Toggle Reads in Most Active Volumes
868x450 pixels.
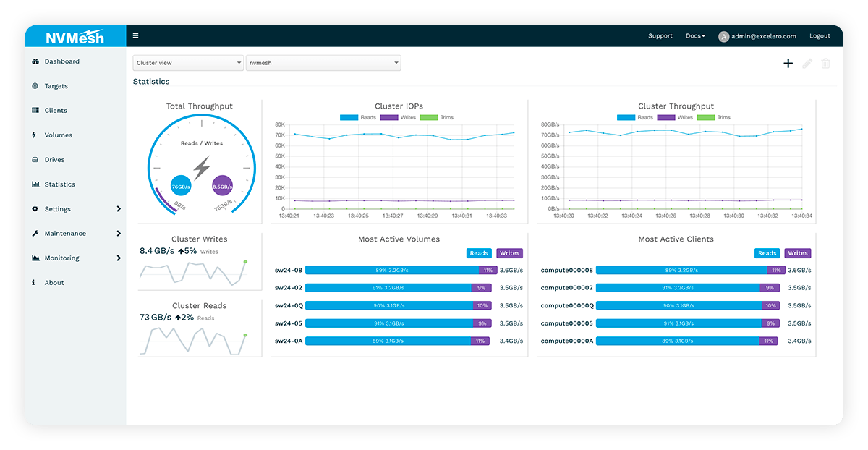click(478, 253)
